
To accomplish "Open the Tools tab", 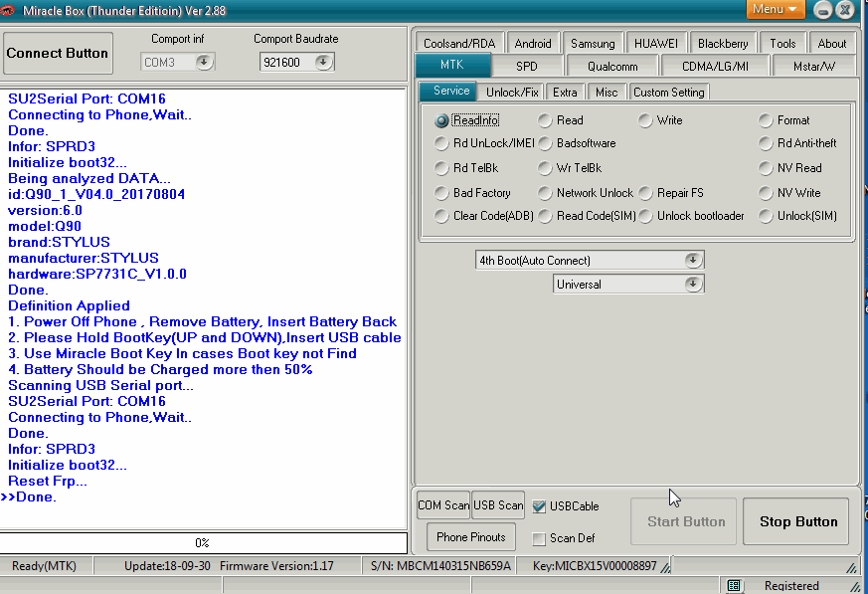I will point(782,43).
